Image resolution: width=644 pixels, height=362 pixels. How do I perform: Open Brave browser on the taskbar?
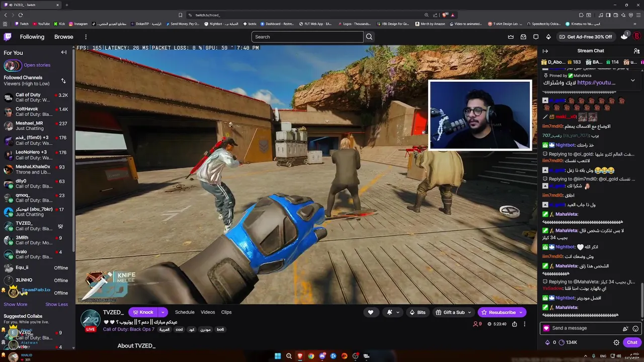tap(300, 356)
